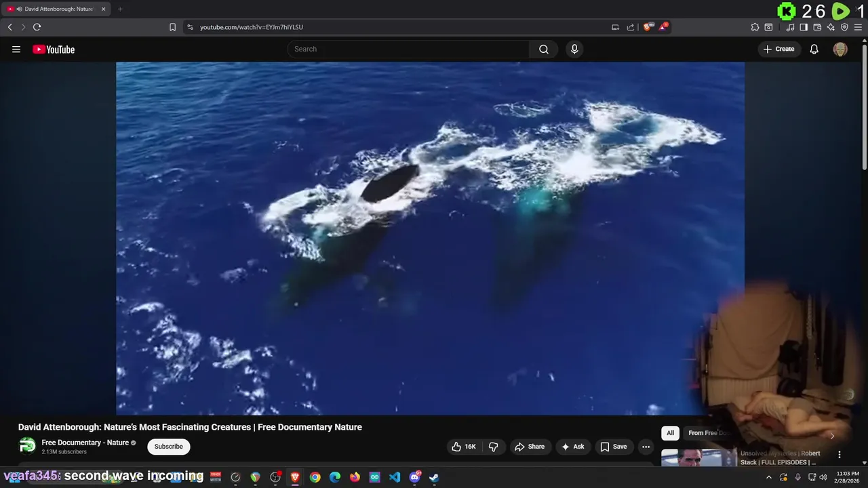Click the search magnifier button
Screen dimensions: 868x488
pos(544,49)
